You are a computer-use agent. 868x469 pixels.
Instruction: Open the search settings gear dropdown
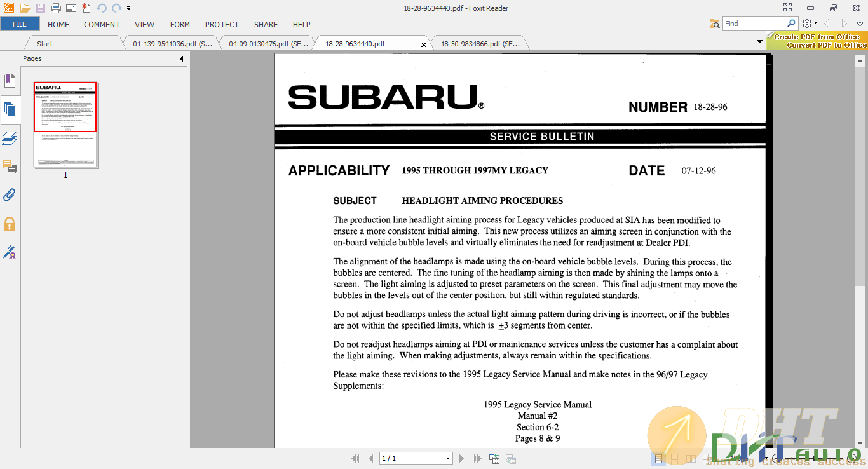tap(810, 24)
